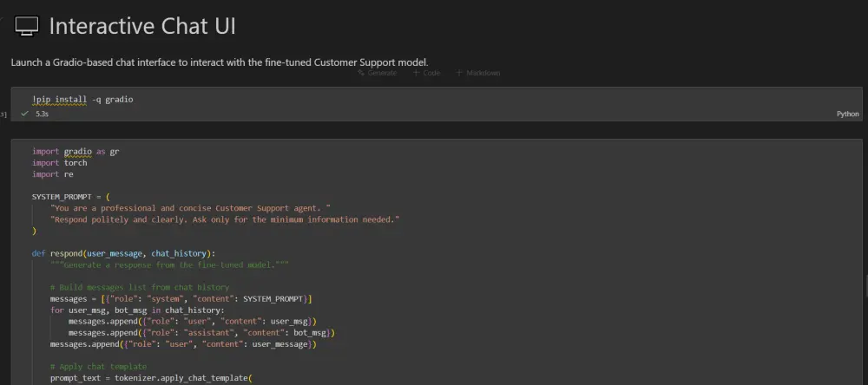Add a new Code cell
The image size is (868, 385).
(x=426, y=73)
